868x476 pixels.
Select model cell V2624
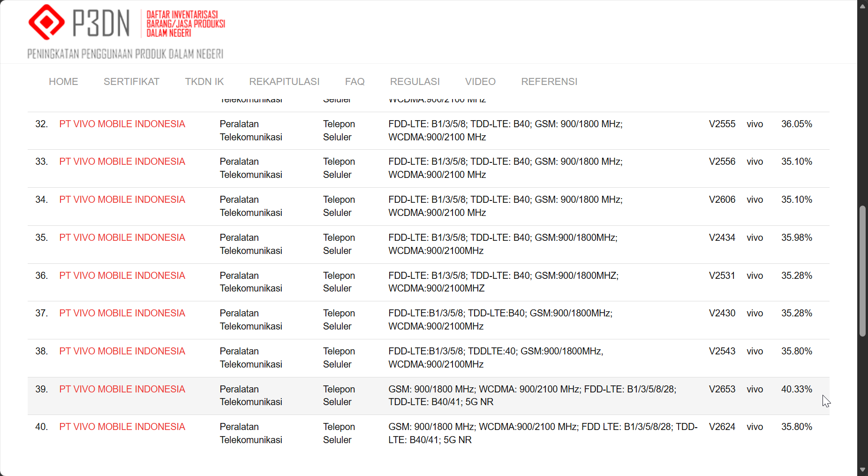coord(722,427)
